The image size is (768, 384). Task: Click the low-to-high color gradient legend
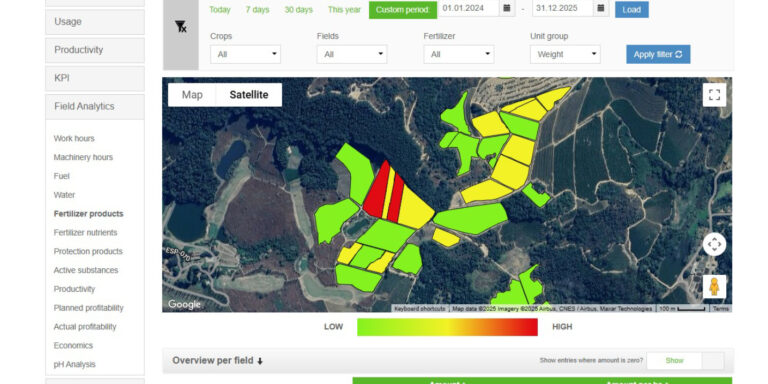click(447, 327)
